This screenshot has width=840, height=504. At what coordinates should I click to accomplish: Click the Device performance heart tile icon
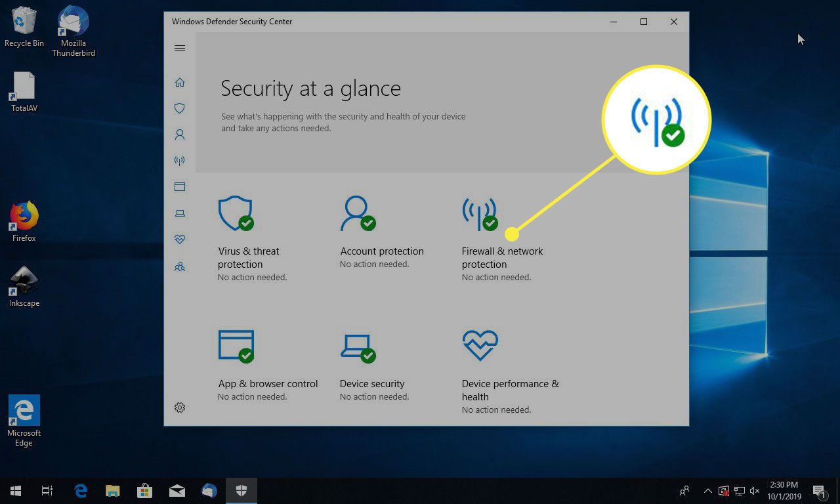click(480, 345)
